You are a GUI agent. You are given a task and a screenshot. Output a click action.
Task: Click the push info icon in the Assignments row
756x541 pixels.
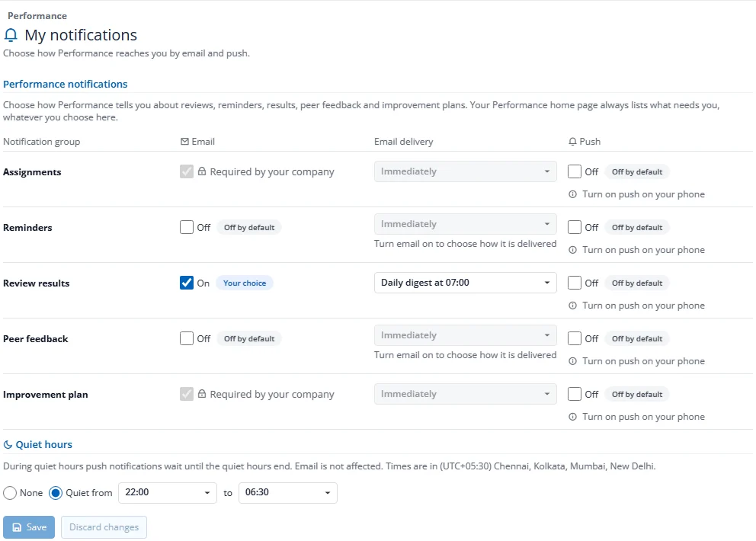tap(572, 194)
